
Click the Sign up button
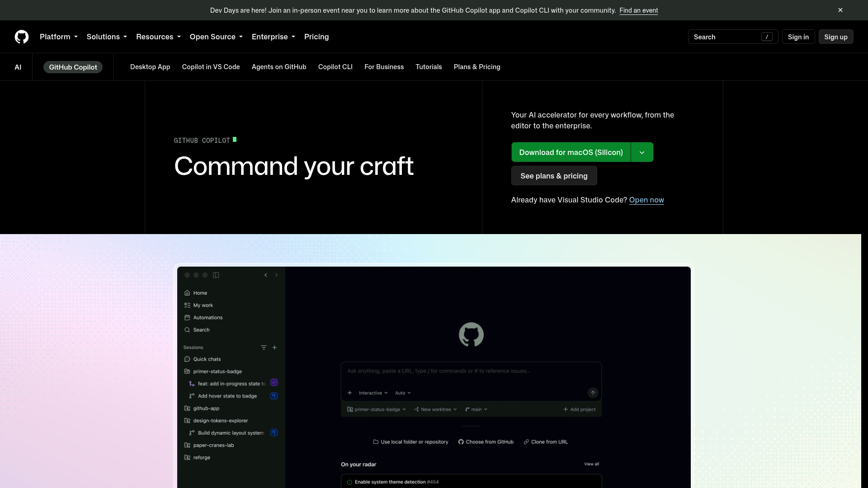click(x=835, y=37)
